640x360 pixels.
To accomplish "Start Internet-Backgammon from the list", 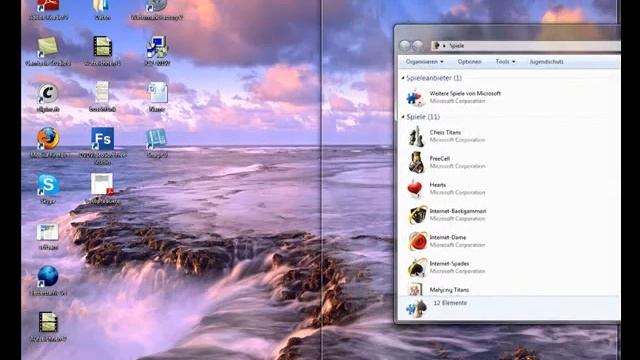I will 417,215.
